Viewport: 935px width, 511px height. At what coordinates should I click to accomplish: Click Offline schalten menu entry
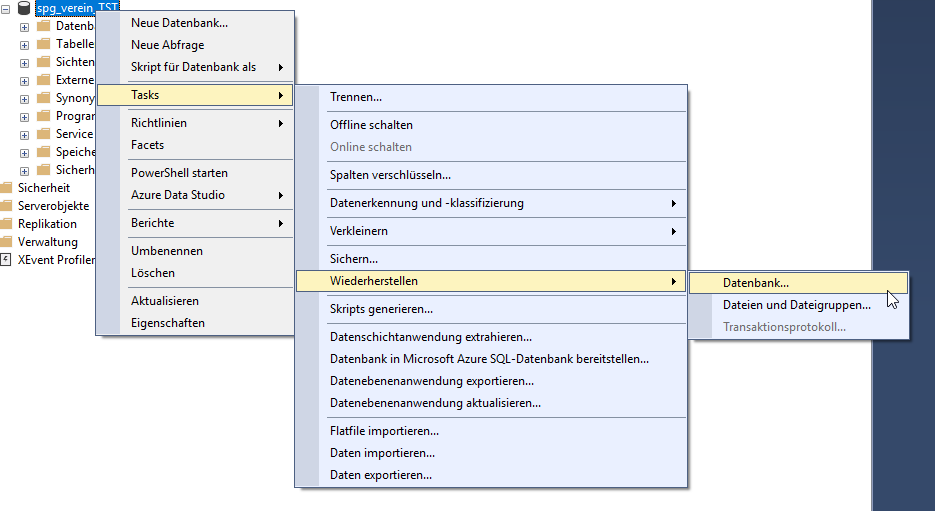tap(371, 125)
